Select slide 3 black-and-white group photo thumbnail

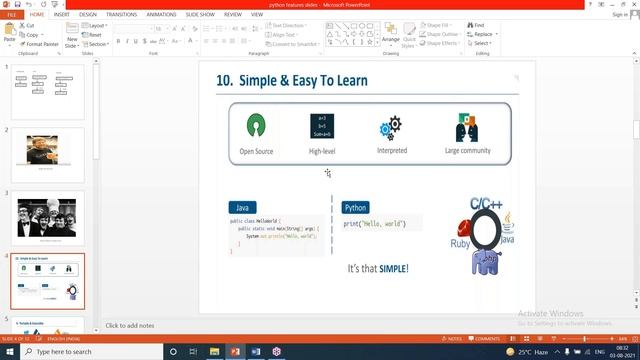tap(48, 218)
